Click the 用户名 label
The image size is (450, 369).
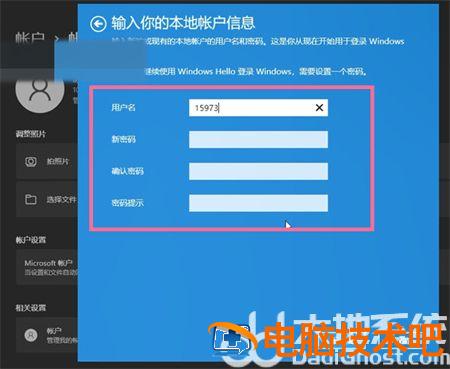tap(123, 107)
